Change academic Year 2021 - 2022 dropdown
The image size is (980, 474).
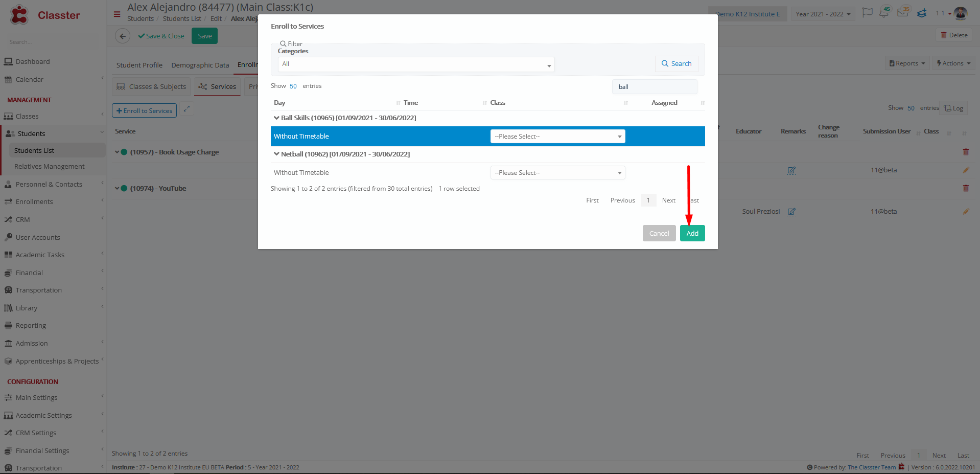[x=823, y=14]
